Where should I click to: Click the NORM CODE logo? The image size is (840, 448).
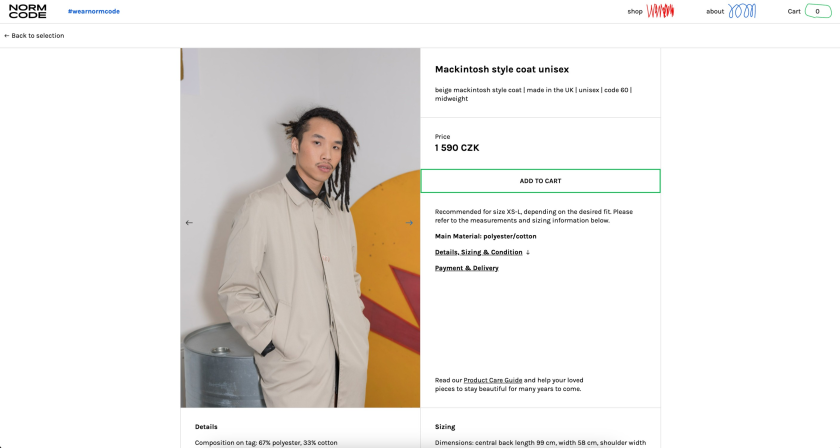27,11
